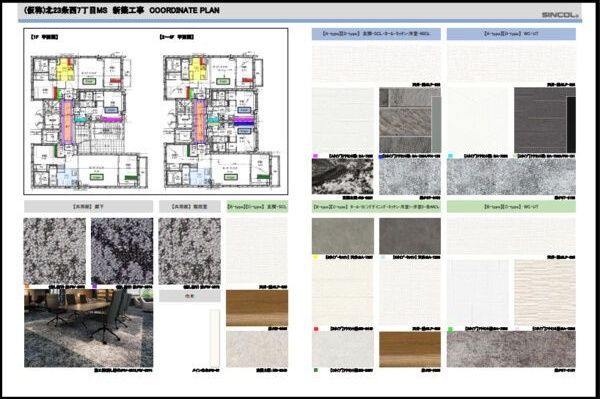Click the red legend marker

pyautogui.click(x=316, y=329)
